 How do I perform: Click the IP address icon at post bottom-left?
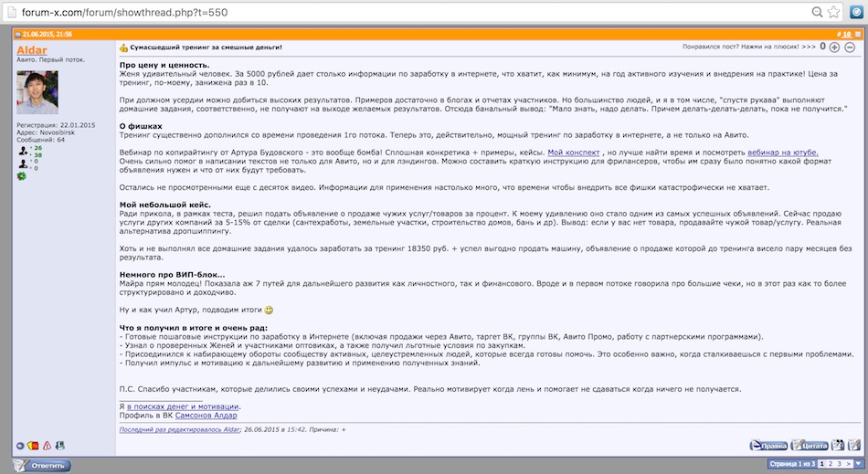pyautogui.click(x=59, y=446)
